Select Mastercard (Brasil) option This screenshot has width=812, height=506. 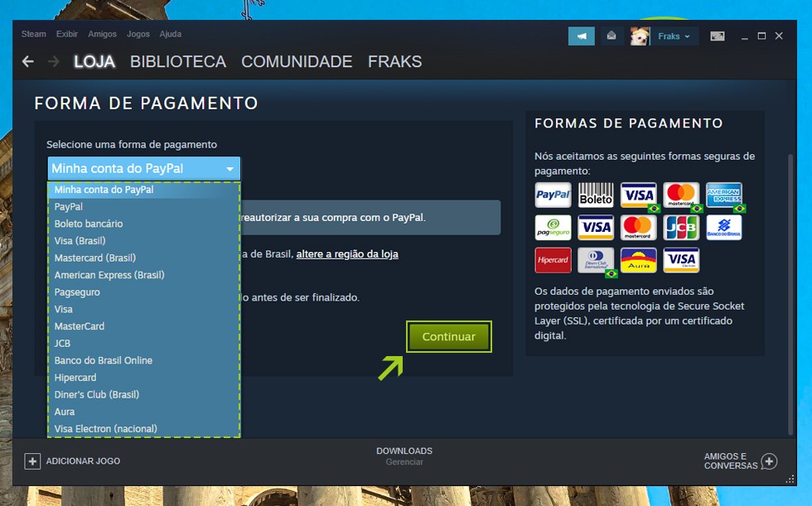(x=143, y=258)
